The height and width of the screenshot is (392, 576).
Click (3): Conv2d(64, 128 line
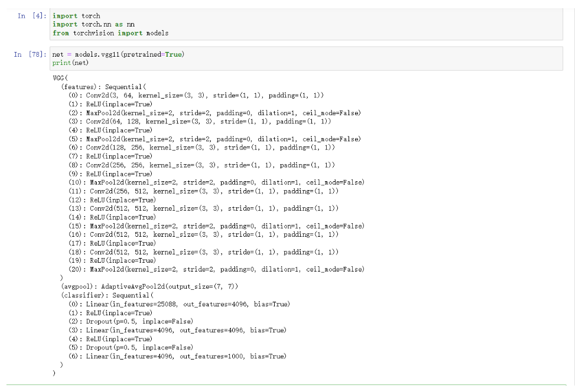point(200,122)
